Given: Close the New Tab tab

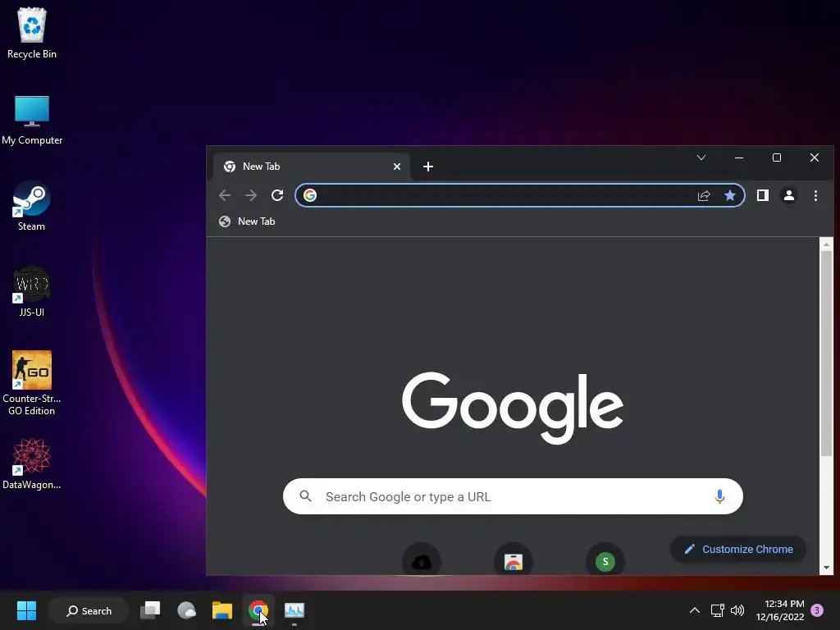Looking at the screenshot, I should click(x=397, y=167).
